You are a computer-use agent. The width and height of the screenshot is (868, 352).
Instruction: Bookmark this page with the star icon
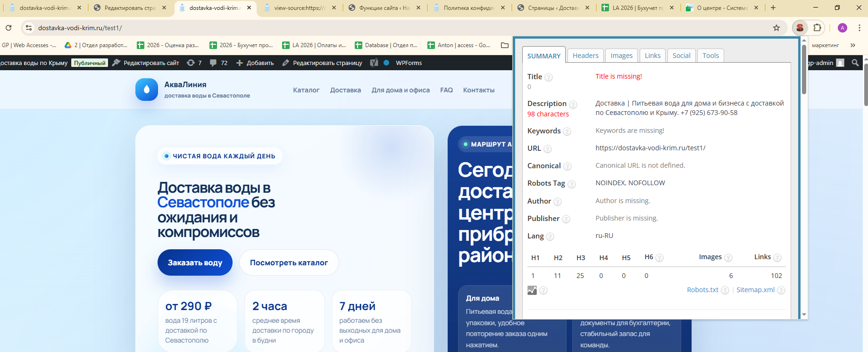point(776,28)
